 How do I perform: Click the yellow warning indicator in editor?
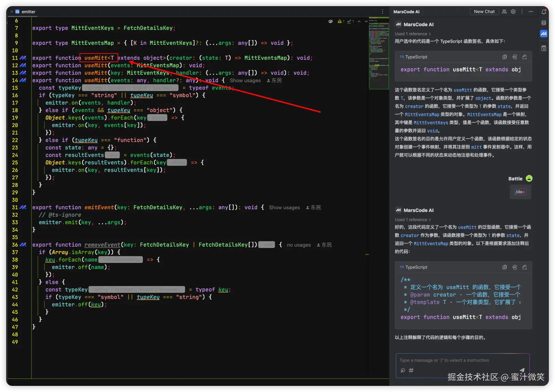click(341, 21)
